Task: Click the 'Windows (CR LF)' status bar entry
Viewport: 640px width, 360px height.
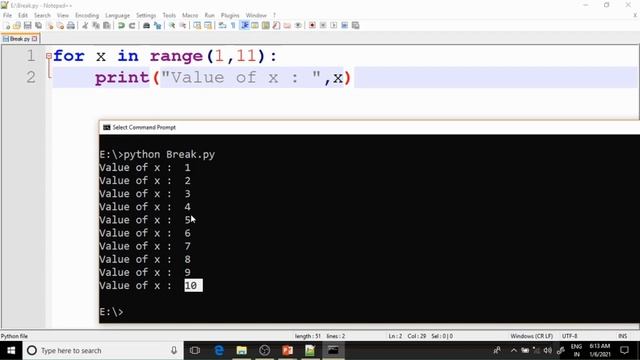Action: [x=532, y=336]
